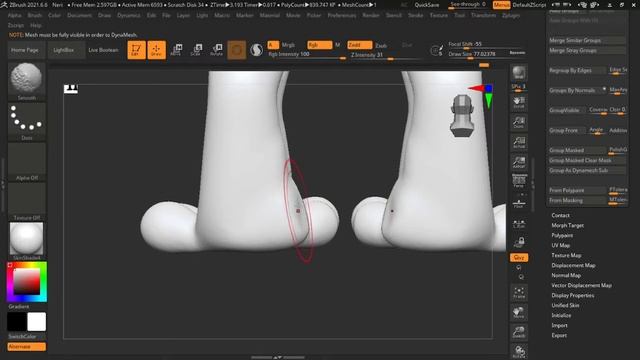Toggle the Persp perspective grid icon
The width and height of the screenshot is (640, 360).
pos(519,182)
